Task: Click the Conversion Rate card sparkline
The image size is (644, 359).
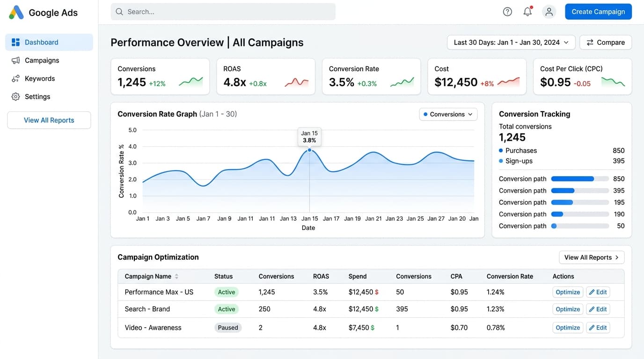Action: pyautogui.click(x=402, y=82)
